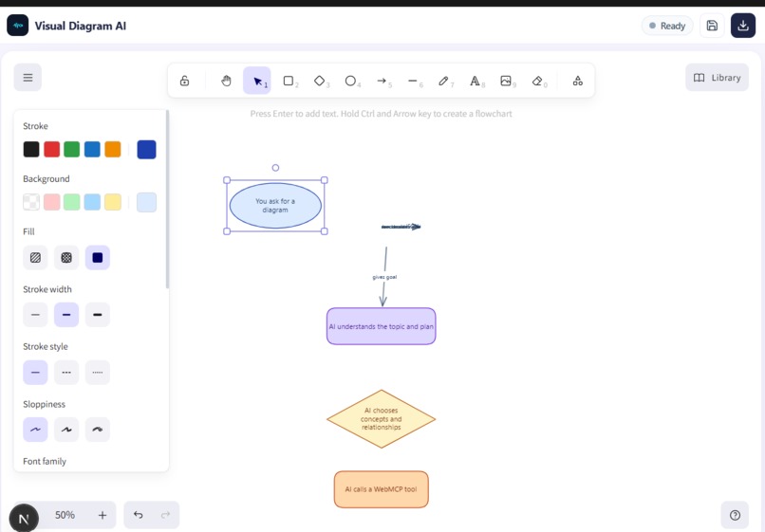The width and height of the screenshot is (765, 532).
Task: Select the Line tool
Action: (x=413, y=81)
